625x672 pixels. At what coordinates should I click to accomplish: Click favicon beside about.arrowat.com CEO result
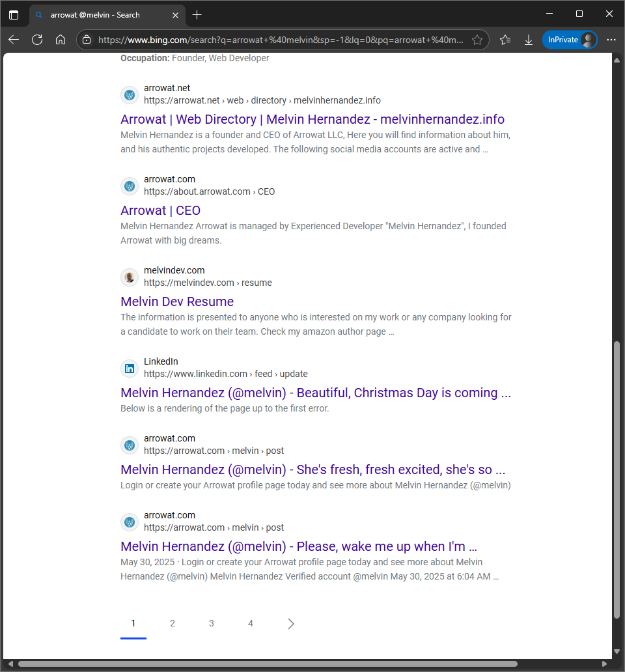coord(130,186)
